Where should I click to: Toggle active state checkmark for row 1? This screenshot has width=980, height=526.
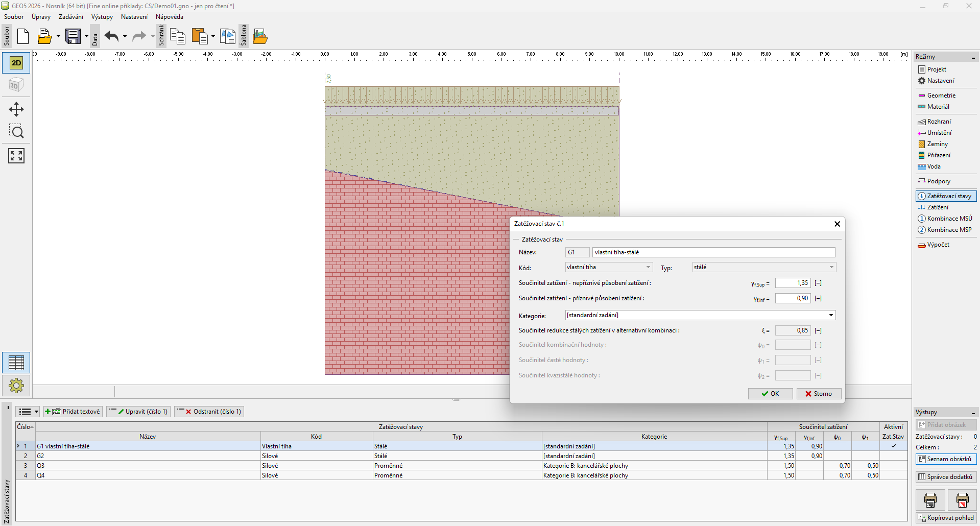pyautogui.click(x=893, y=446)
